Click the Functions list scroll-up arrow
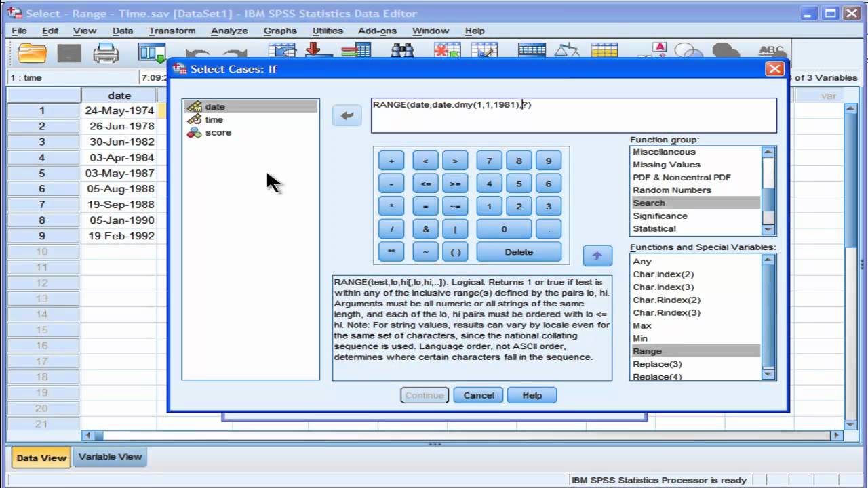 pos(768,260)
